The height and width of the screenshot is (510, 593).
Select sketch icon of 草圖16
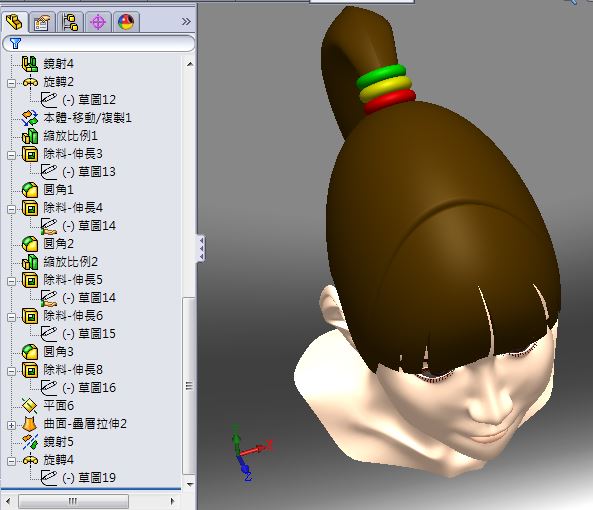tap(48, 388)
